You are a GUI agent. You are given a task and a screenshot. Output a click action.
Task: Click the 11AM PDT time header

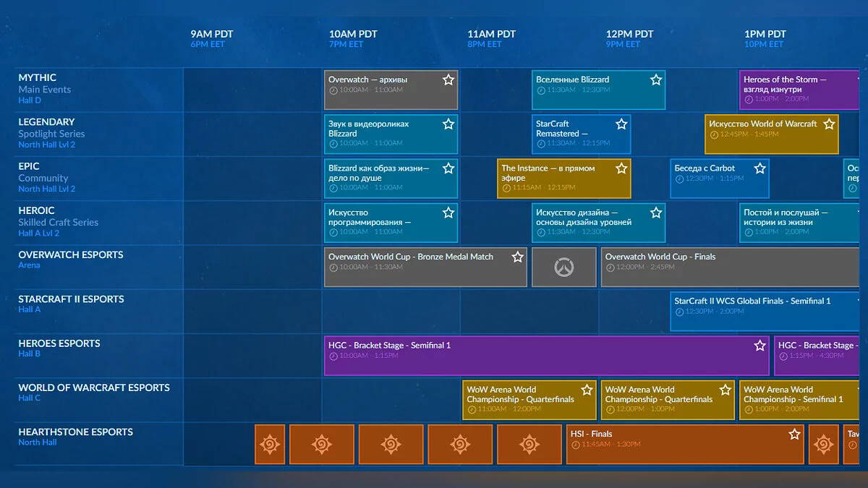point(492,34)
